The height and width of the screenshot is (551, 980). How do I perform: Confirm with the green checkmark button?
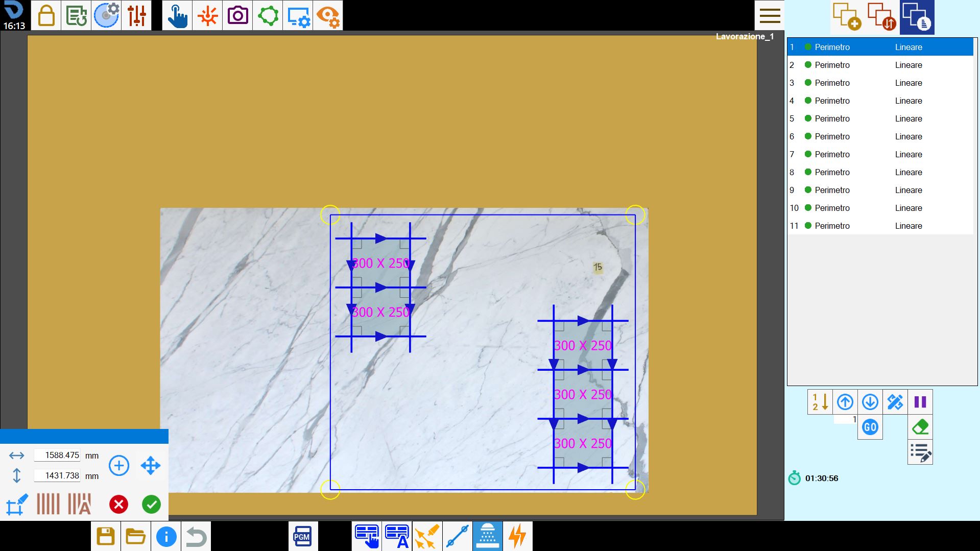coord(151,505)
